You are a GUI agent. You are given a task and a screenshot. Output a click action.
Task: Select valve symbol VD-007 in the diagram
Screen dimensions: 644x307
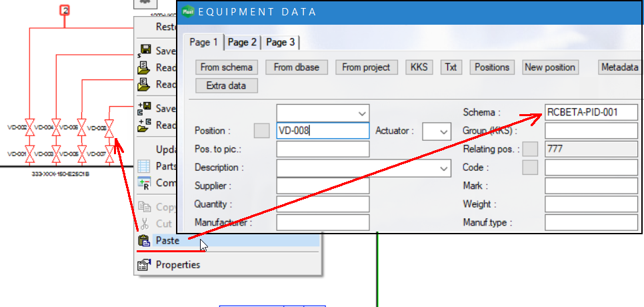[109, 155]
